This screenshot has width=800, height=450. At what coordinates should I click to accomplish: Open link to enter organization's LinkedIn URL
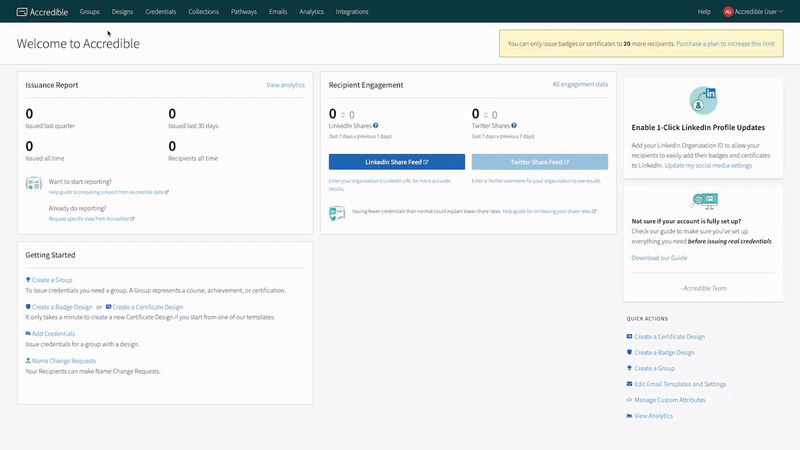[390, 185]
